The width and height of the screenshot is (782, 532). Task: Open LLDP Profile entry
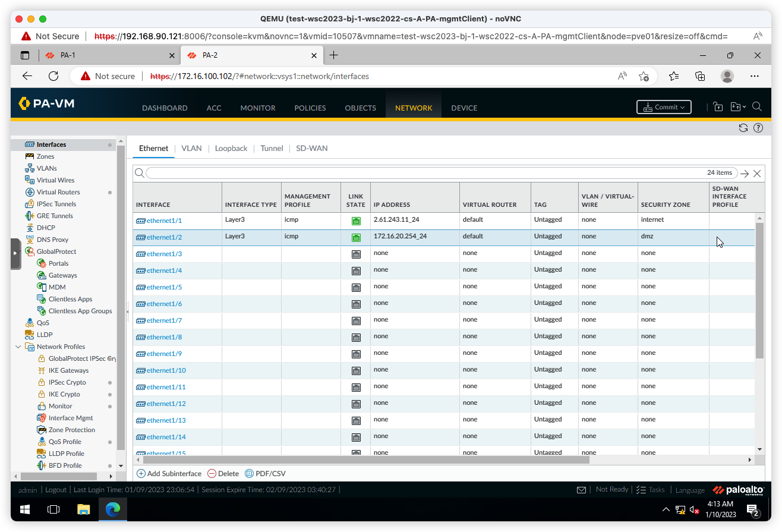pos(61,454)
